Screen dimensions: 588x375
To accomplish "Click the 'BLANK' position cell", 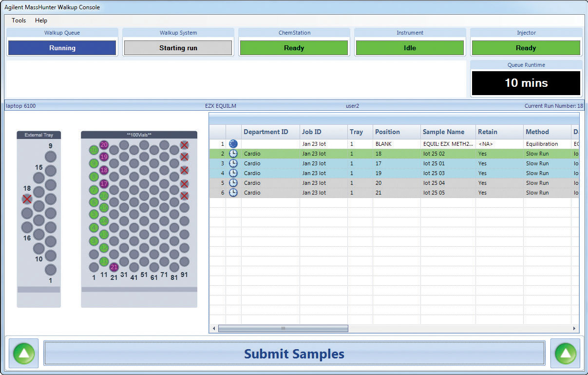I will [x=397, y=144].
